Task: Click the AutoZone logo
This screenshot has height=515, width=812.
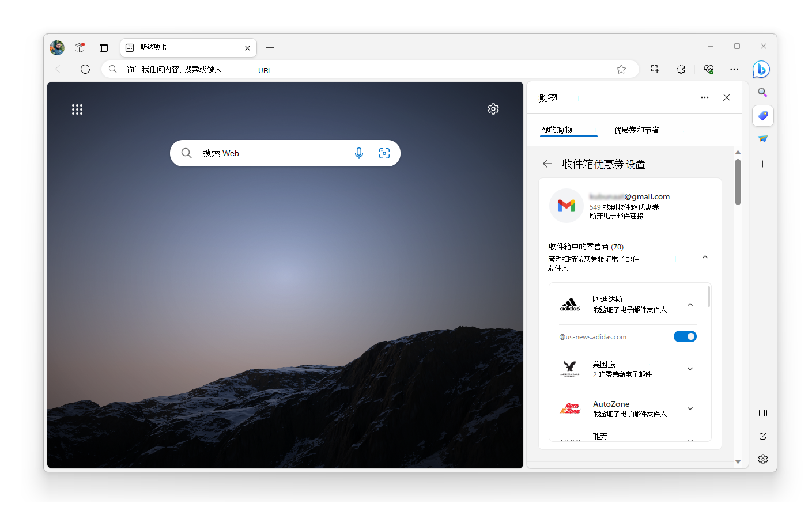Action: [570, 409]
